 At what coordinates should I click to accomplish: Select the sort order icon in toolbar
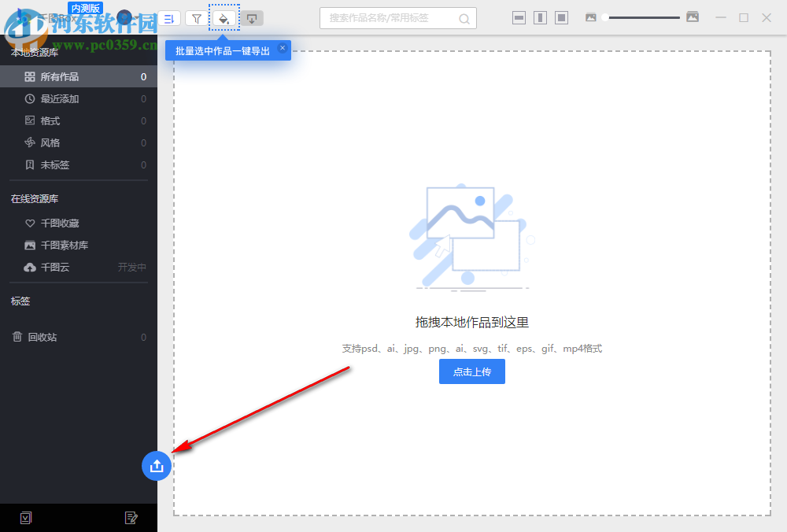168,17
